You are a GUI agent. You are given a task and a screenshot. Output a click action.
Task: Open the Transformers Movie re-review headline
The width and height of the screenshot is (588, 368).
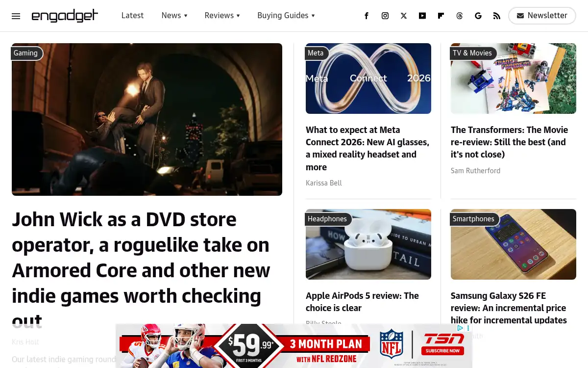pyautogui.click(x=510, y=142)
